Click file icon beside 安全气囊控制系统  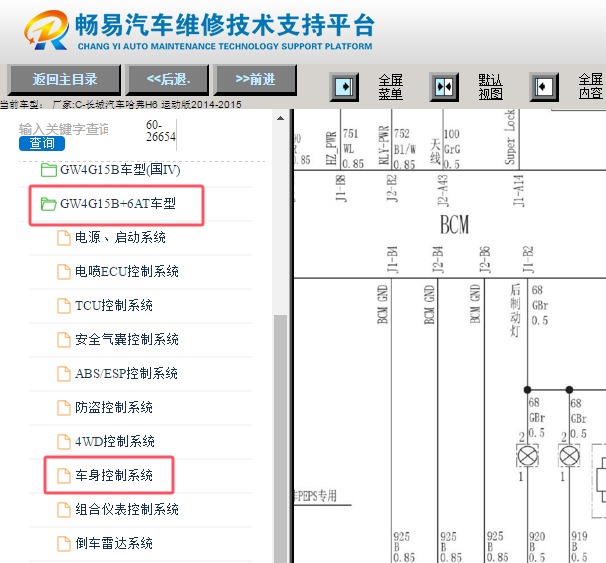[x=64, y=340]
